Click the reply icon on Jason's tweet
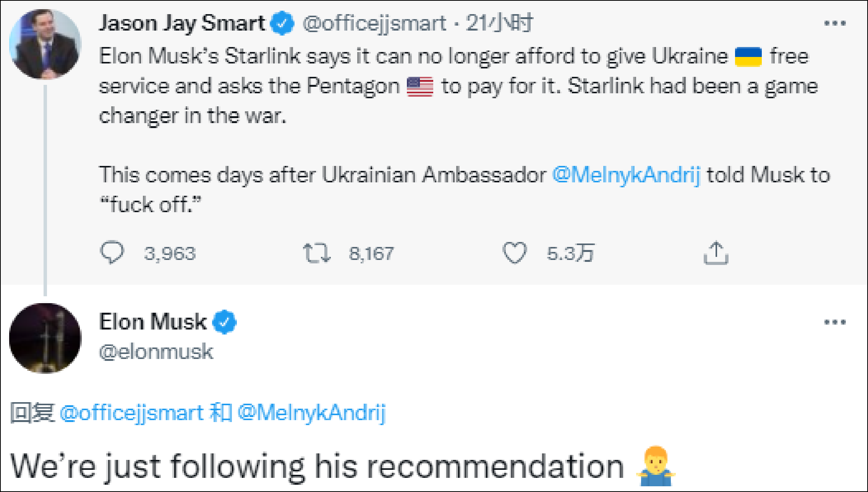This screenshot has height=492, width=868. coord(112,252)
